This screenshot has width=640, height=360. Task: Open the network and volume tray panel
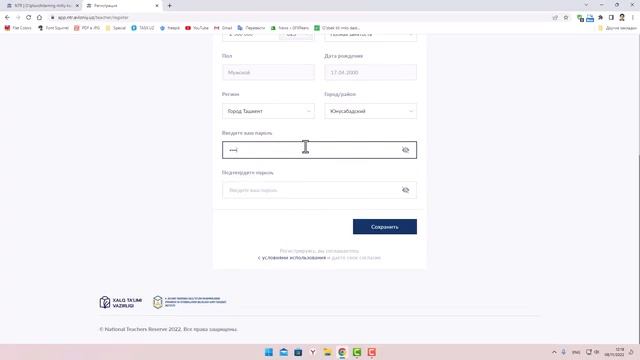tap(592, 352)
